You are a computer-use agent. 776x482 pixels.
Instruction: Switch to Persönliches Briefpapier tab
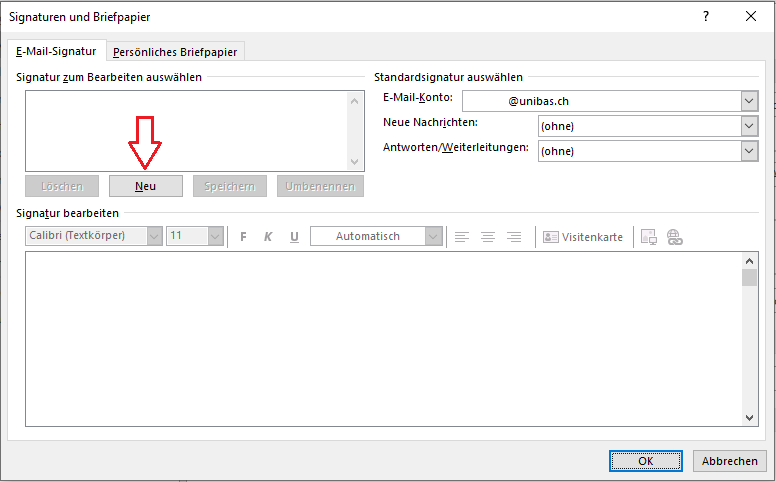pyautogui.click(x=176, y=52)
